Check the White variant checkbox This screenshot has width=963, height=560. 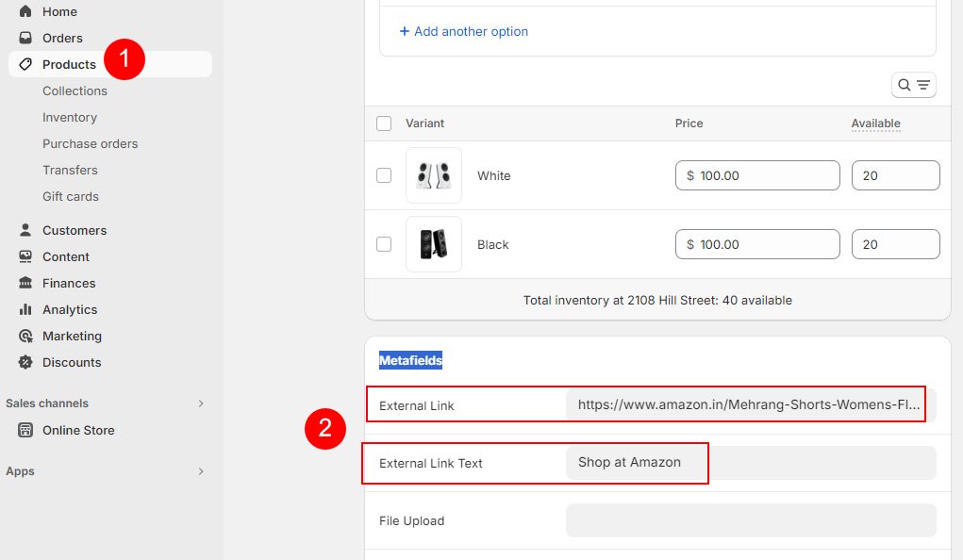coord(384,175)
